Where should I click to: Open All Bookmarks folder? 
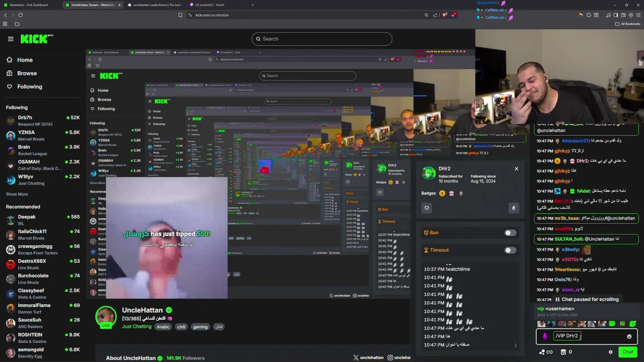tap(628, 24)
